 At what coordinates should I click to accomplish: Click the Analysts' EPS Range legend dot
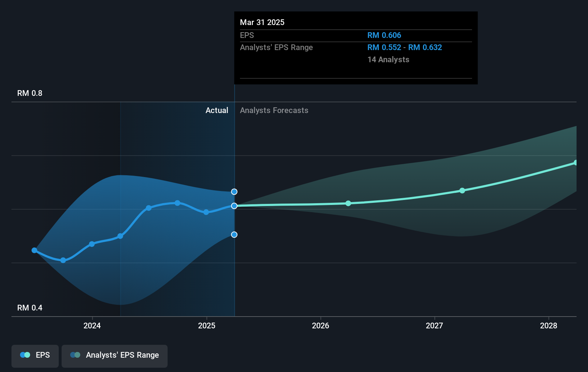(x=75, y=354)
